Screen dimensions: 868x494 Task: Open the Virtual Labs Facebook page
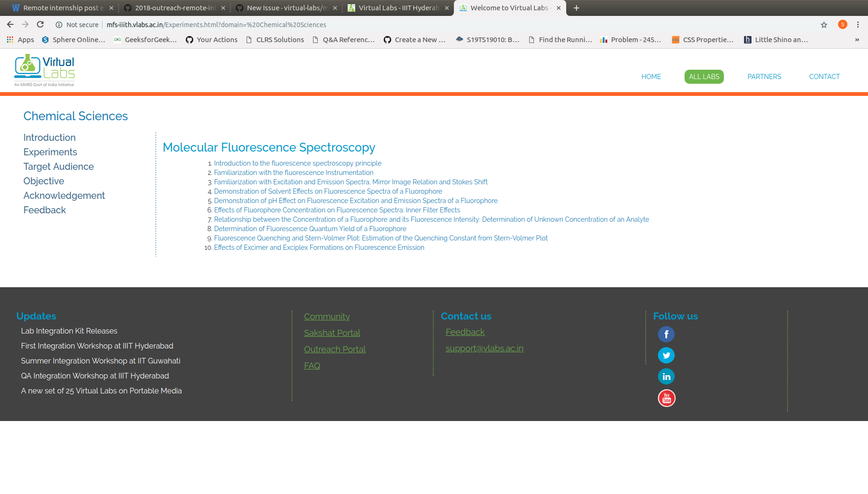click(666, 334)
